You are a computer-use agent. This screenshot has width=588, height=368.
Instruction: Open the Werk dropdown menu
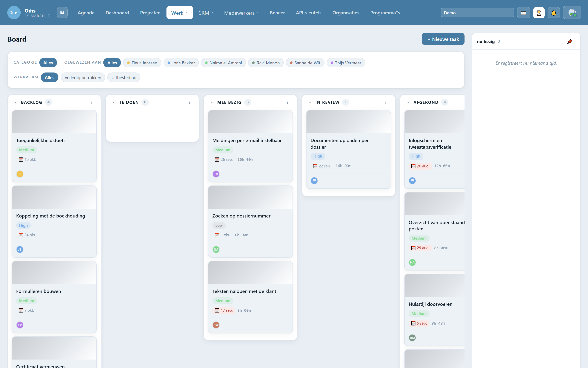(180, 13)
